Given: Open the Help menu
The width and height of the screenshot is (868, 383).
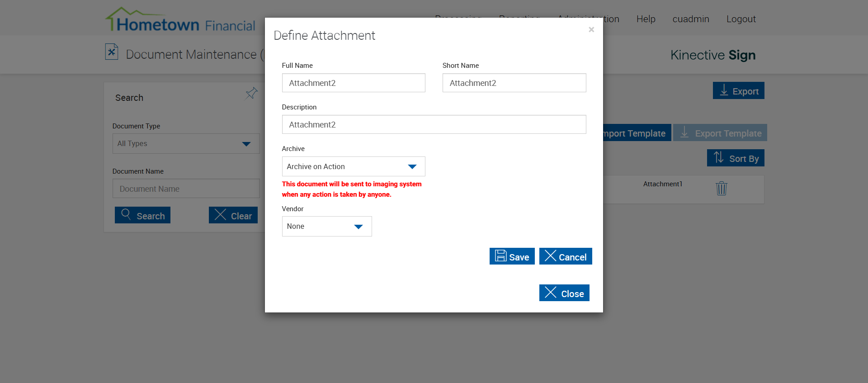Looking at the screenshot, I should (x=646, y=19).
